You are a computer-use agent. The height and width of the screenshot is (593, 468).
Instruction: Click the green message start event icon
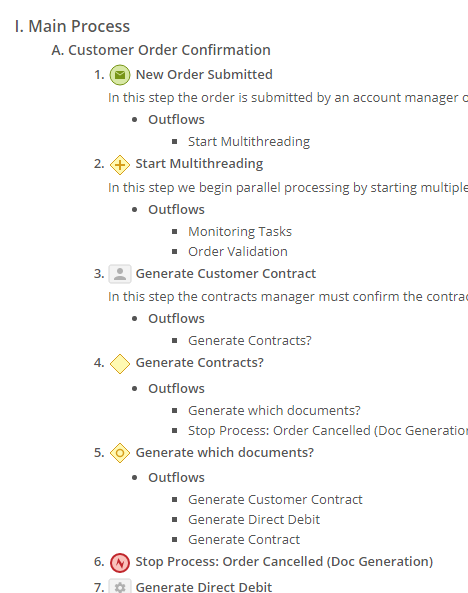pyautogui.click(x=120, y=75)
